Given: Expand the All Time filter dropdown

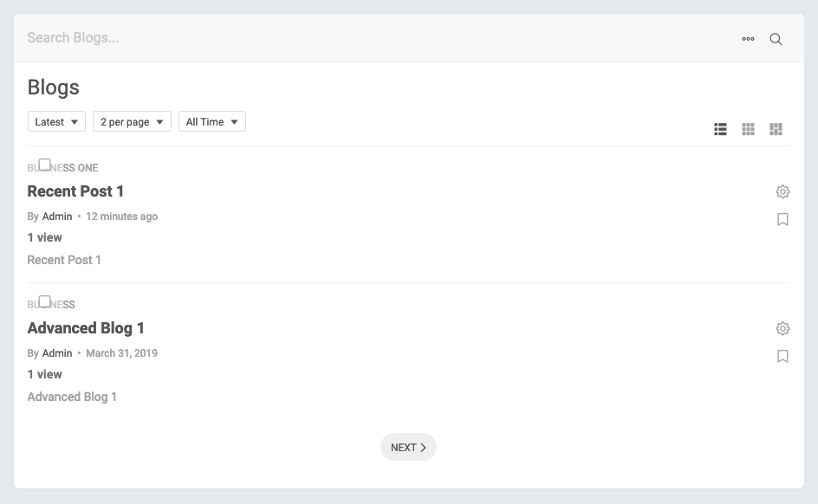Looking at the screenshot, I should pyautogui.click(x=212, y=122).
